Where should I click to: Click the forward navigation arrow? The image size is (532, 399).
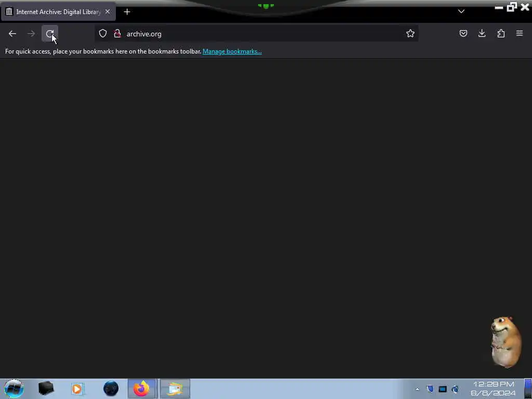pyautogui.click(x=31, y=34)
